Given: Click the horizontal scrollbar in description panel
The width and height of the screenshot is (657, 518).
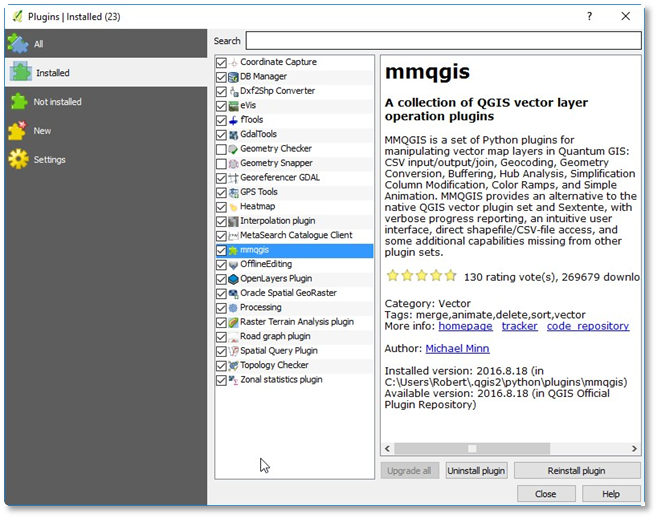Looking at the screenshot, I should [470, 449].
